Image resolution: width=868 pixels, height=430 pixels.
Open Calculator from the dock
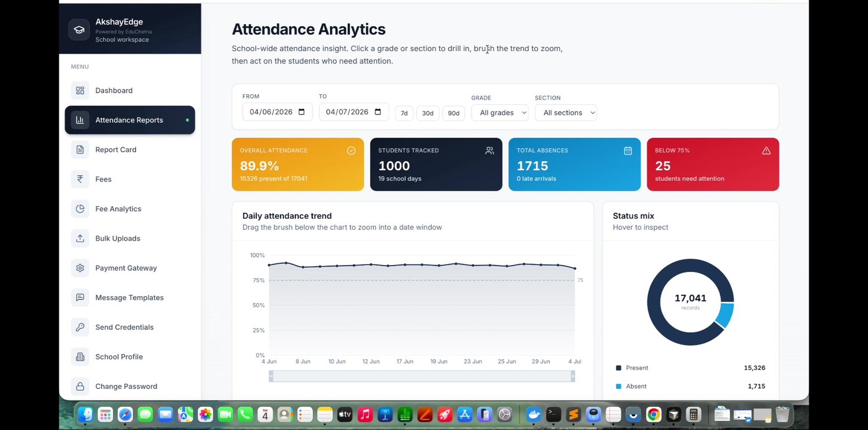point(693,414)
